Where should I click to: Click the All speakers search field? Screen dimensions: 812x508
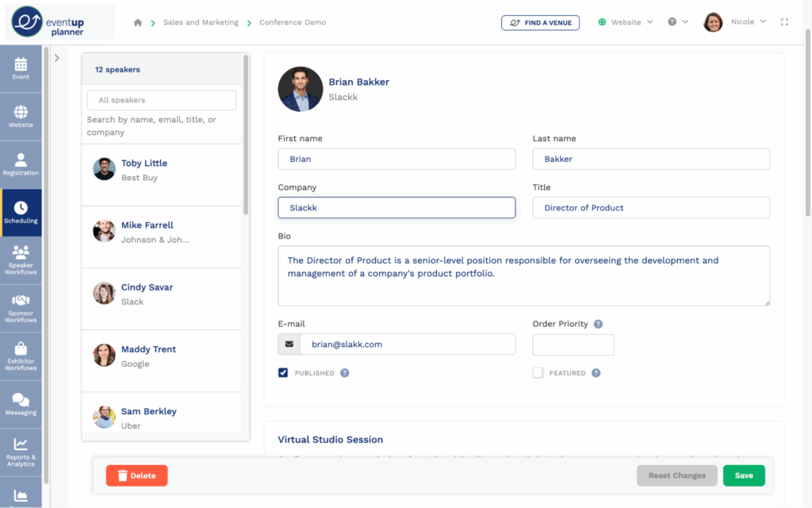(x=162, y=100)
